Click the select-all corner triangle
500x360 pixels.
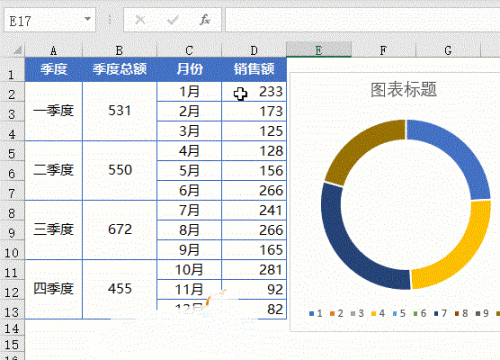pos(17,51)
